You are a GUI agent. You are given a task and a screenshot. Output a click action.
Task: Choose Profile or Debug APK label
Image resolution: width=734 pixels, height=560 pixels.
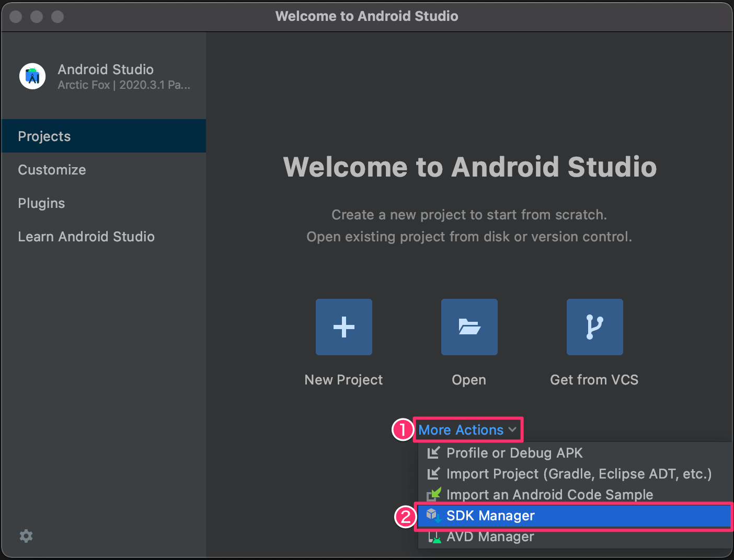pos(514,453)
